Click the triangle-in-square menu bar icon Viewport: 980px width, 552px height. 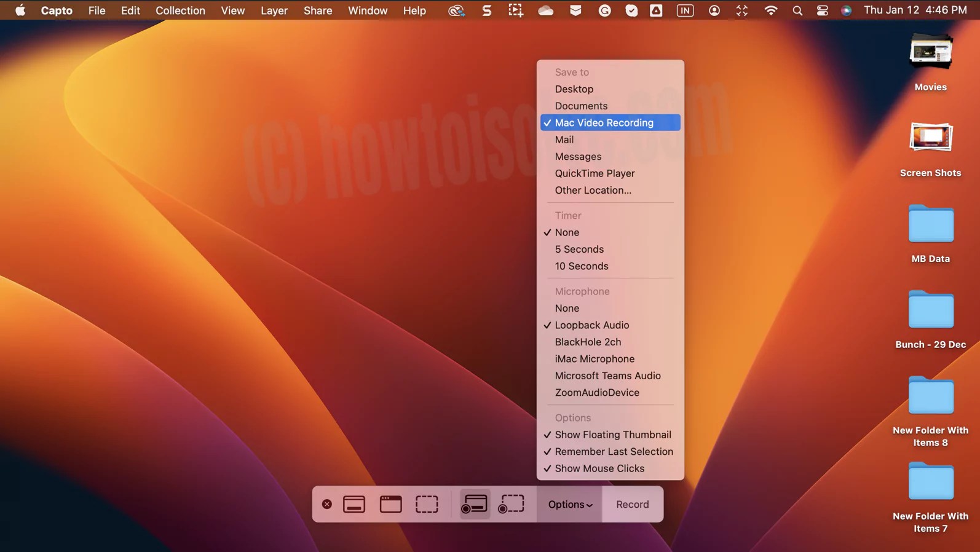click(x=656, y=10)
